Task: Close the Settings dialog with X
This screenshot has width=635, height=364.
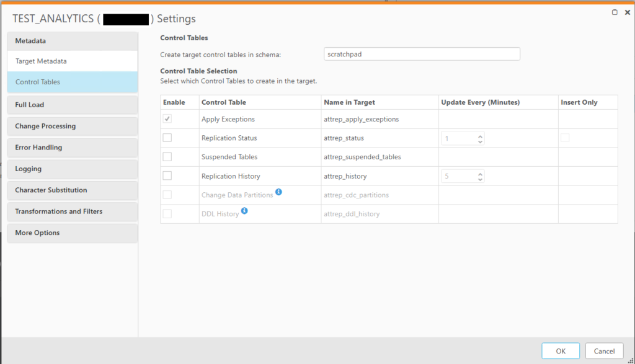Action: (627, 12)
